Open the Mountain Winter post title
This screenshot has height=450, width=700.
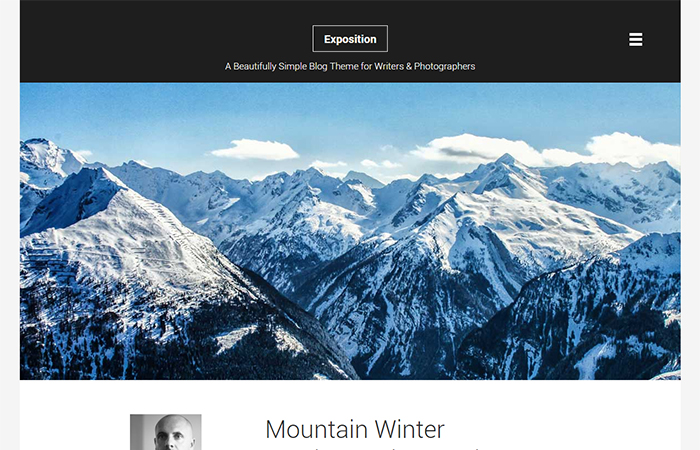point(355,429)
